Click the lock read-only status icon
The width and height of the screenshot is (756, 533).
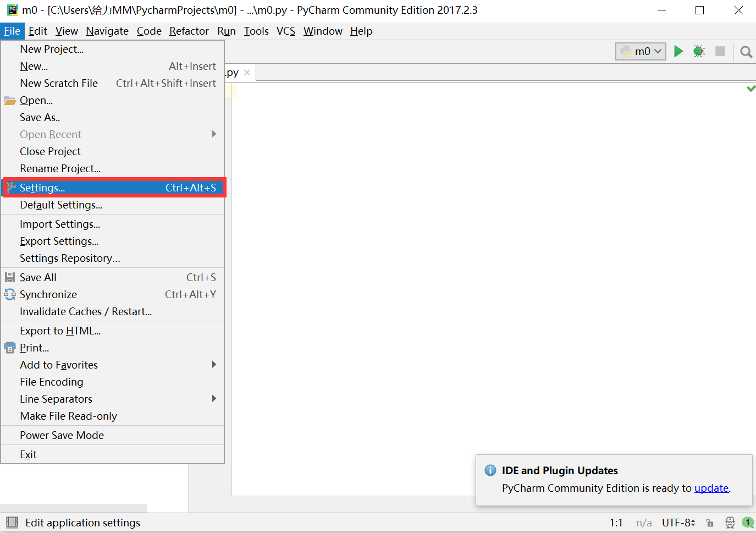[710, 523]
